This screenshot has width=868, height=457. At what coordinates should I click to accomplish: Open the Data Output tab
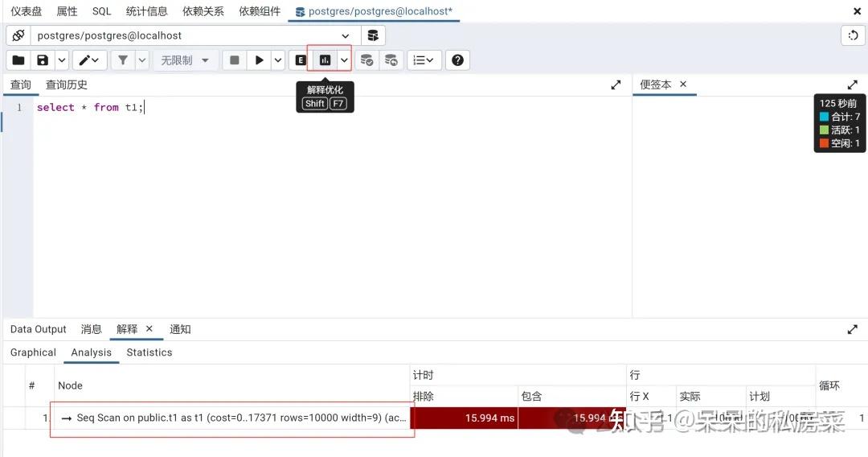(x=39, y=329)
